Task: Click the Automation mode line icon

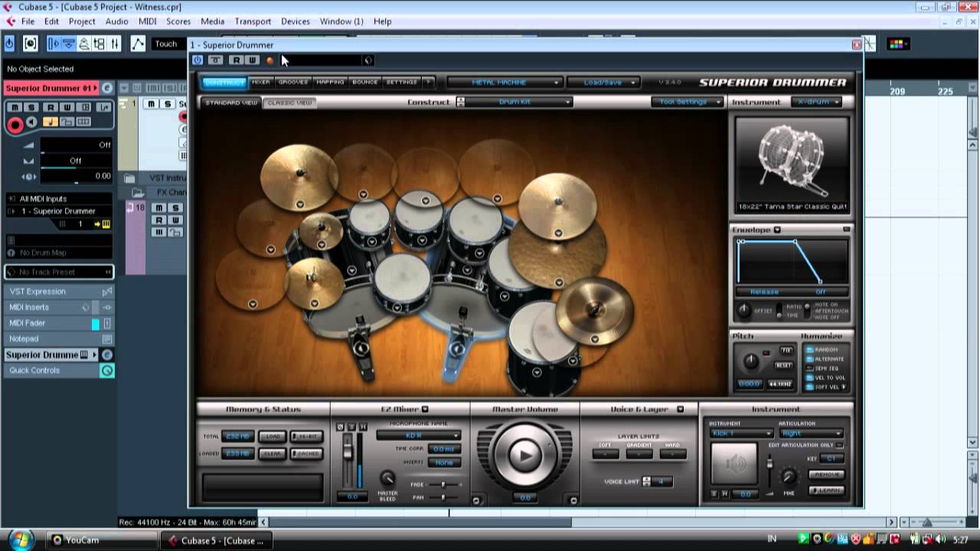Action: tap(138, 44)
